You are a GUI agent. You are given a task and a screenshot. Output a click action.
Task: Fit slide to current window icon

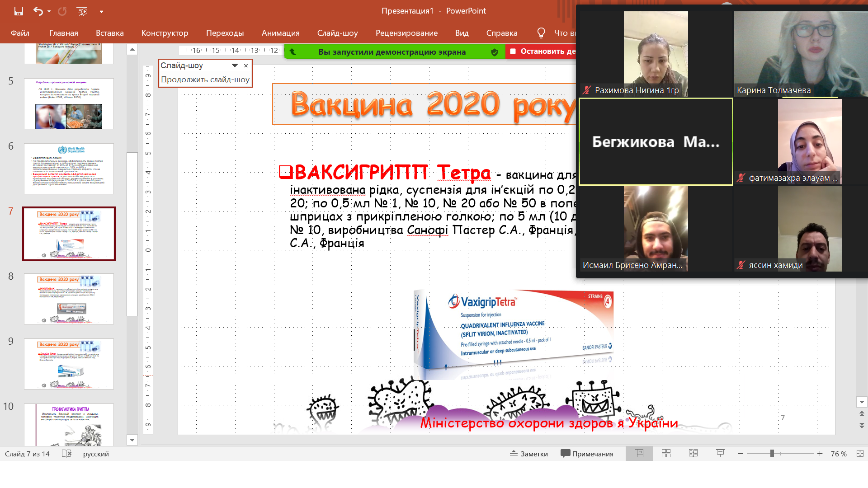pos(860,453)
